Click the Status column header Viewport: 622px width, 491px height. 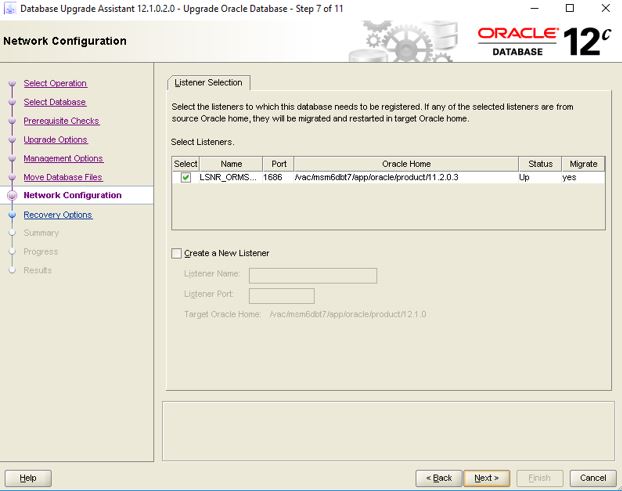point(540,164)
